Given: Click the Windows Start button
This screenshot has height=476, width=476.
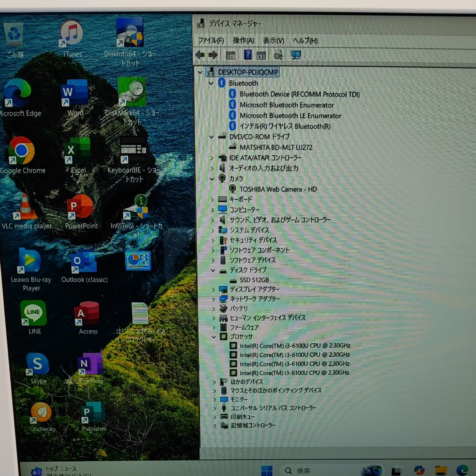Looking at the screenshot, I should tap(267, 470).
